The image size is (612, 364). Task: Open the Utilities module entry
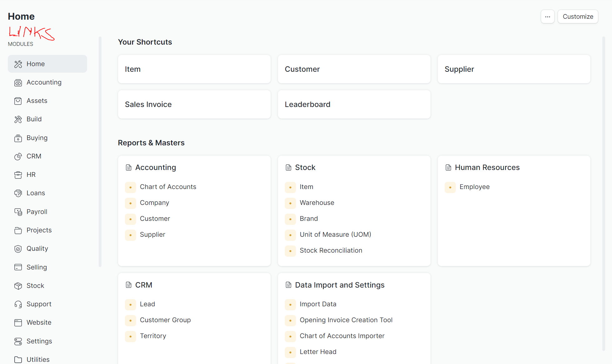point(37,359)
